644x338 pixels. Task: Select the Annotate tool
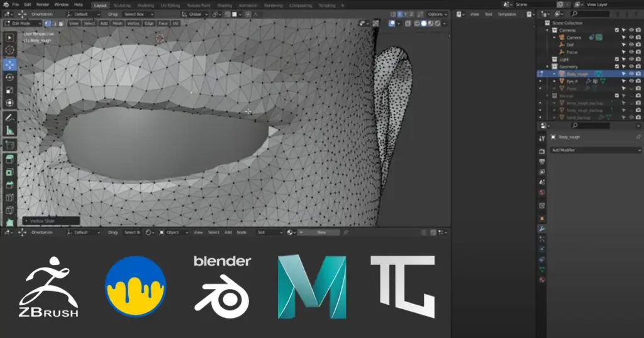10,117
